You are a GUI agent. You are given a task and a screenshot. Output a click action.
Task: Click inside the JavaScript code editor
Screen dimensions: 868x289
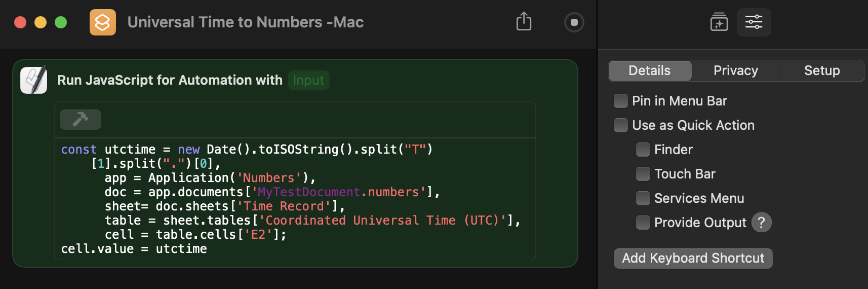click(295, 199)
